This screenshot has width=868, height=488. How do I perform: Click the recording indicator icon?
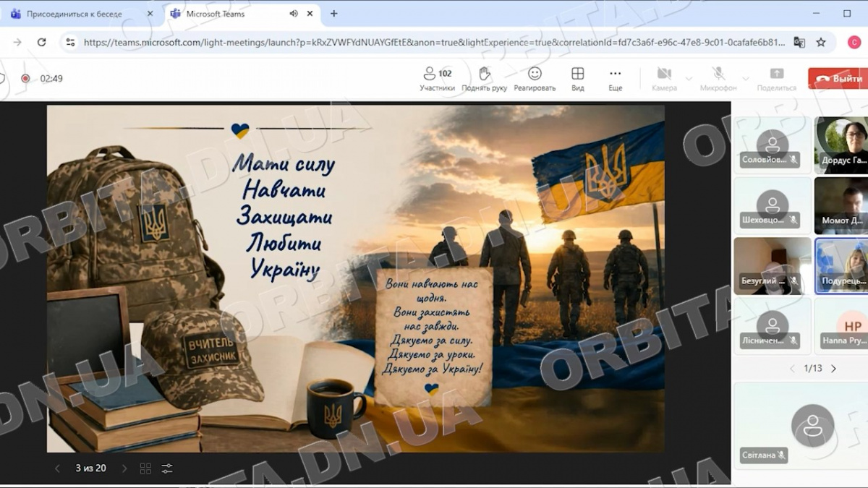click(x=25, y=78)
